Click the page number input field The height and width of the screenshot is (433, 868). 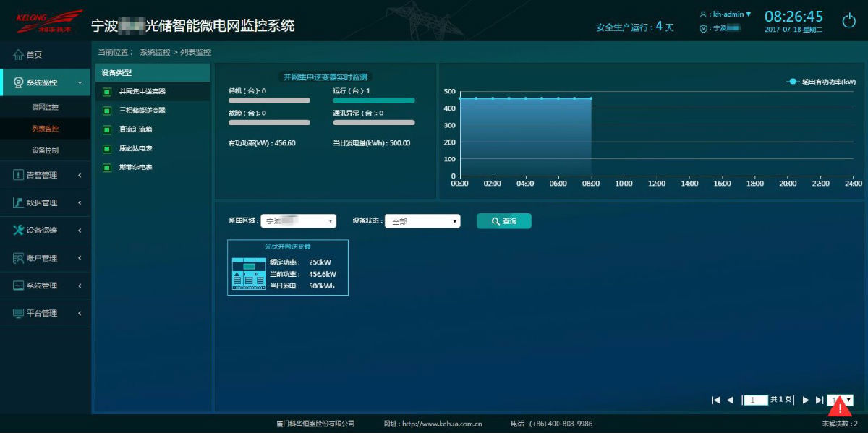(756, 400)
